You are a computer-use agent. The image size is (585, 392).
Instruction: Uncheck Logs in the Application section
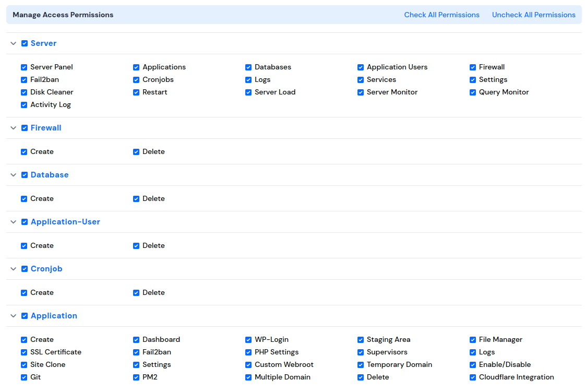point(473,352)
